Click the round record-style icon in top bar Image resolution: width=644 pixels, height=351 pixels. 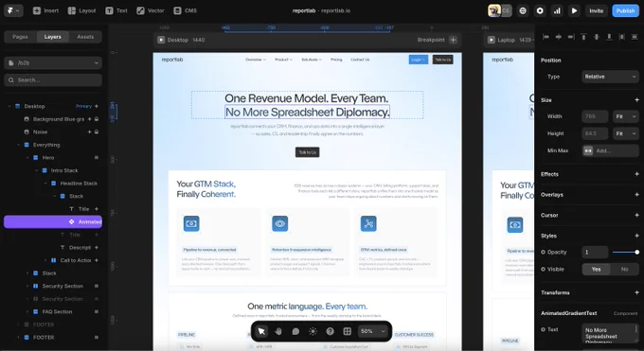point(540,10)
